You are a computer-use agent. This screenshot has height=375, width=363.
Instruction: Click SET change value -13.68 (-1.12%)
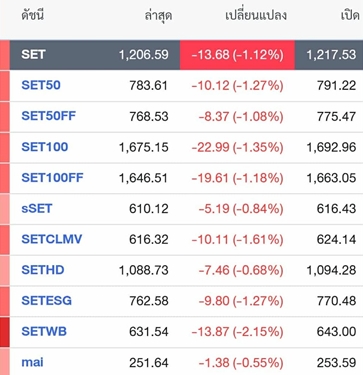point(237,55)
